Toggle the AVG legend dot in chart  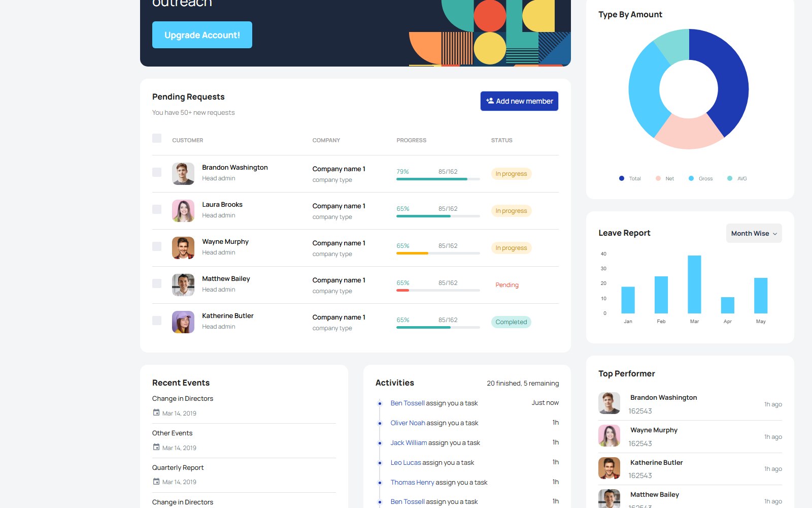(x=730, y=178)
